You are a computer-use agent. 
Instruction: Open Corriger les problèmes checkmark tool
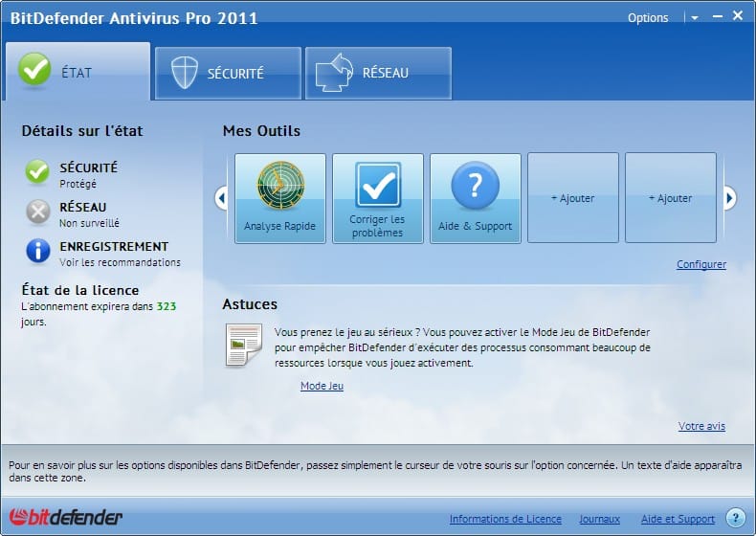point(377,198)
